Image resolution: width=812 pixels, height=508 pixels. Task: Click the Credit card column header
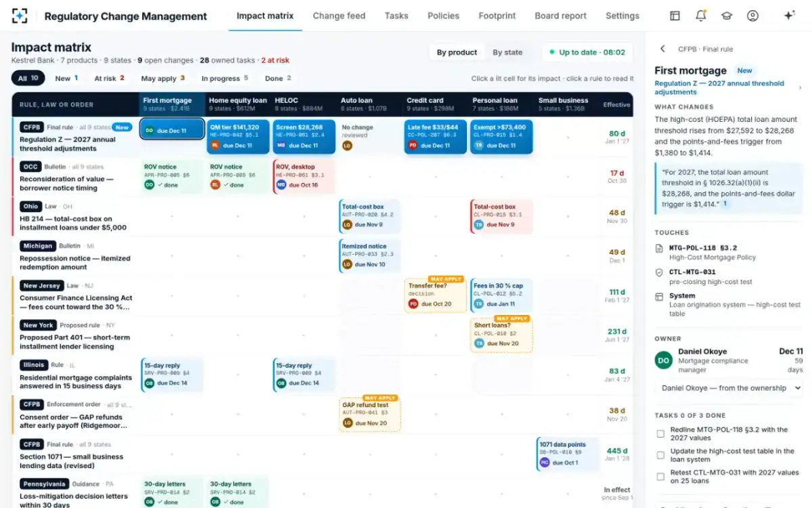436,104
